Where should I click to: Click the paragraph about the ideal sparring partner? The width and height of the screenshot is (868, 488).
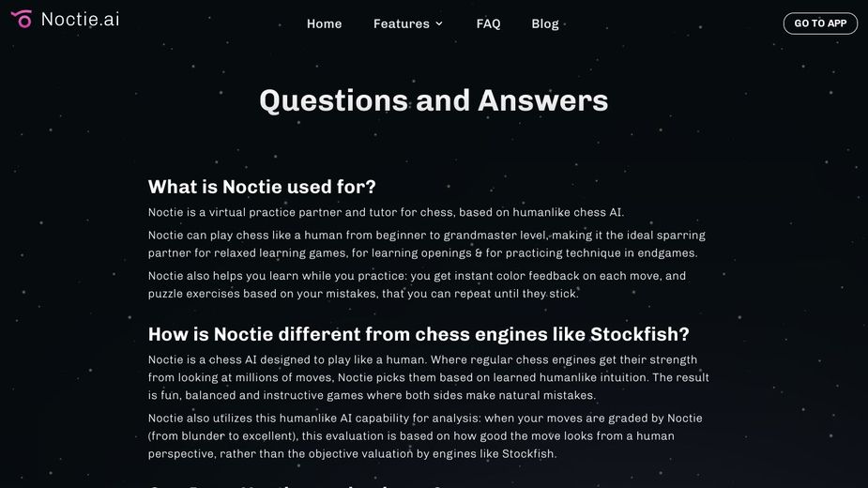point(426,244)
